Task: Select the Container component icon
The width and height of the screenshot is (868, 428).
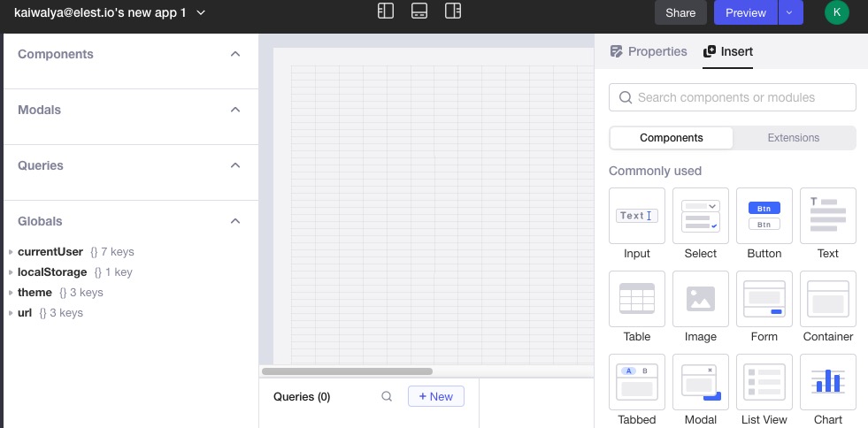Action: tap(827, 299)
